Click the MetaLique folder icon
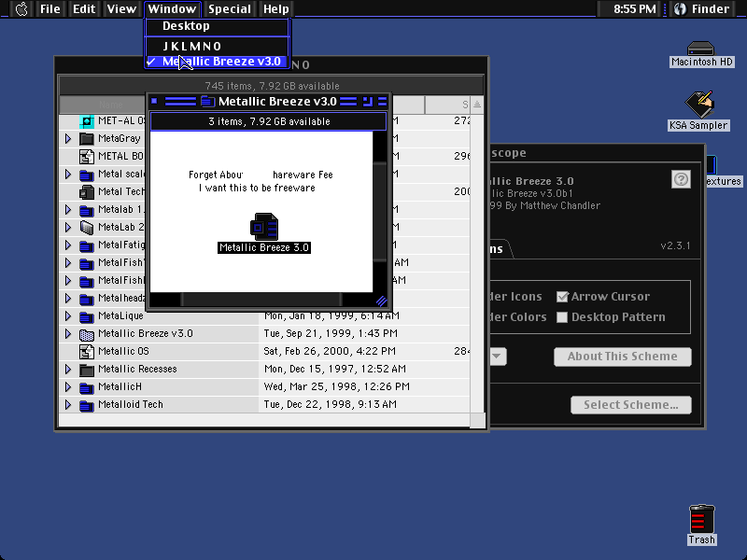The image size is (747, 560). [x=86, y=316]
